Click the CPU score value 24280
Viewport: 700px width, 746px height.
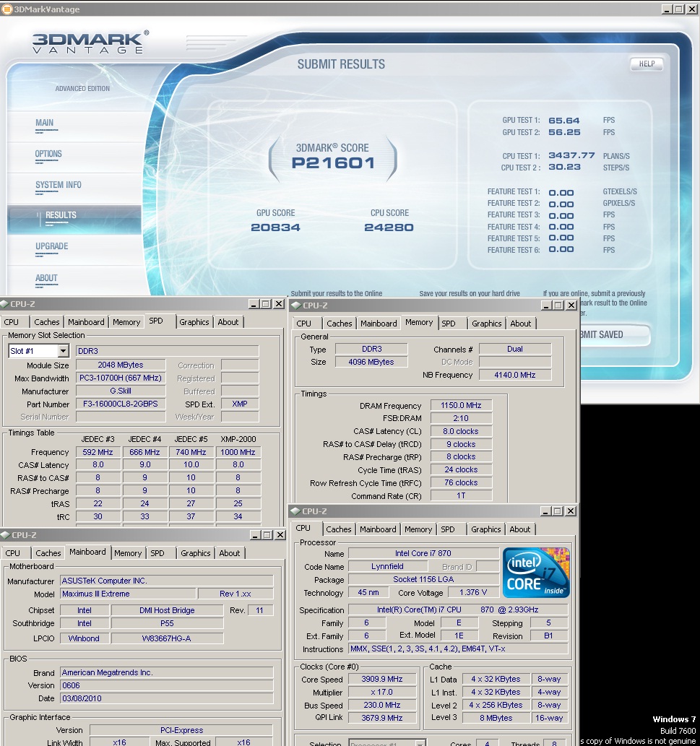click(389, 227)
